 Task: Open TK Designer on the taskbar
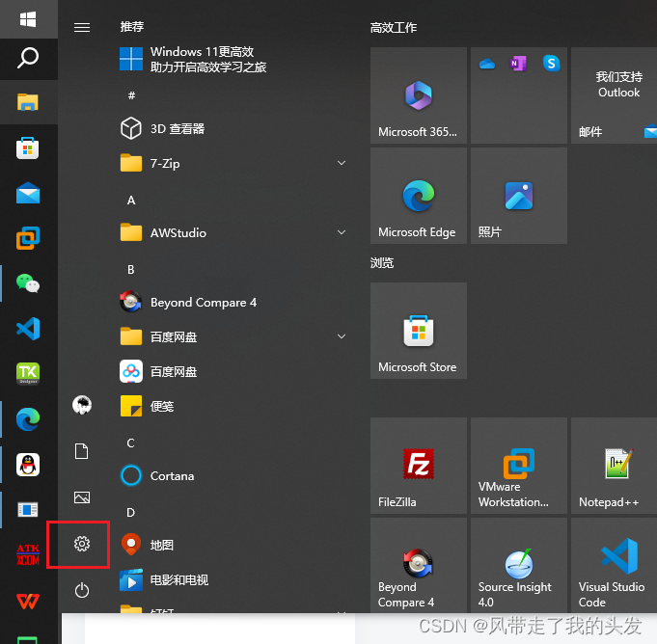(x=28, y=373)
